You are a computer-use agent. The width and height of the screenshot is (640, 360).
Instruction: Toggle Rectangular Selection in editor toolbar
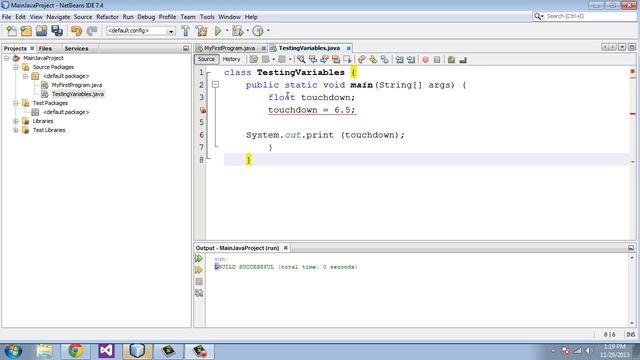click(347, 60)
